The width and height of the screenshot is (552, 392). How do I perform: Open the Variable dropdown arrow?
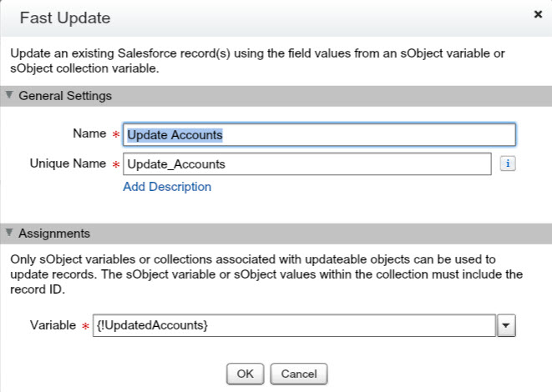click(505, 325)
